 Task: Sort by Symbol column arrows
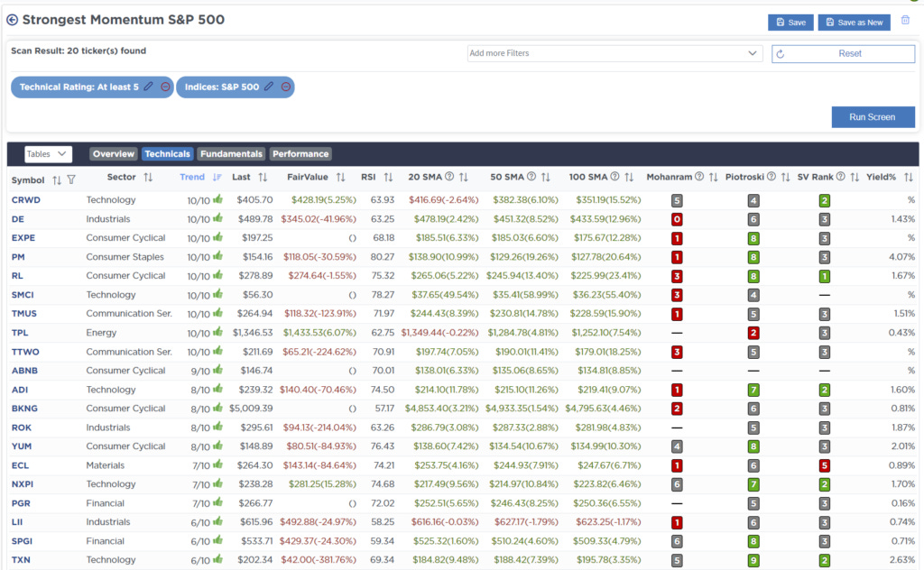(x=57, y=179)
